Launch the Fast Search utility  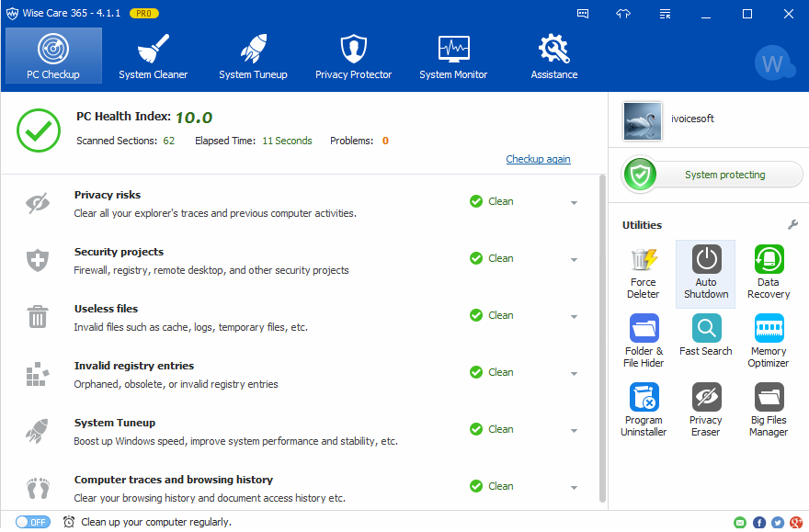coord(706,335)
